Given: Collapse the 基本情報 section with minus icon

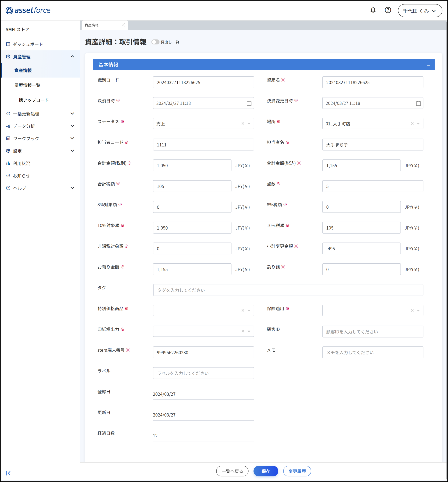Looking at the screenshot, I should (429, 65).
